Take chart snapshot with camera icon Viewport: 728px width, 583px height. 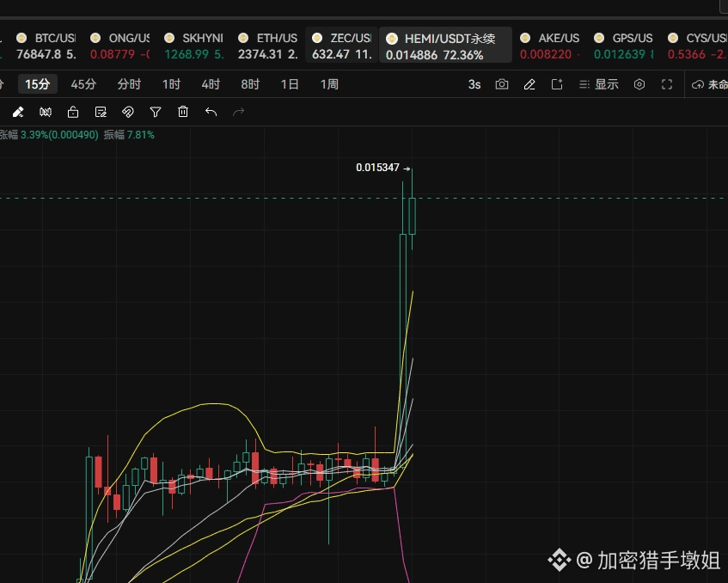coord(502,84)
